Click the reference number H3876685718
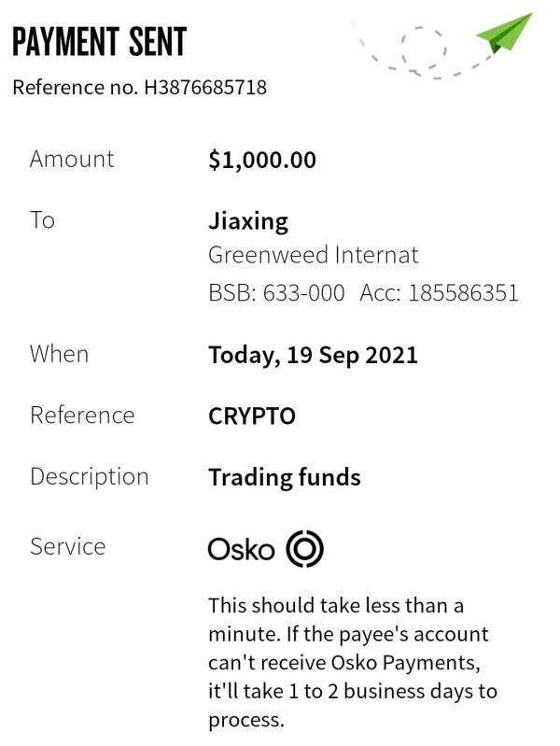This screenshot has width=560, height=746. (205, 88)
